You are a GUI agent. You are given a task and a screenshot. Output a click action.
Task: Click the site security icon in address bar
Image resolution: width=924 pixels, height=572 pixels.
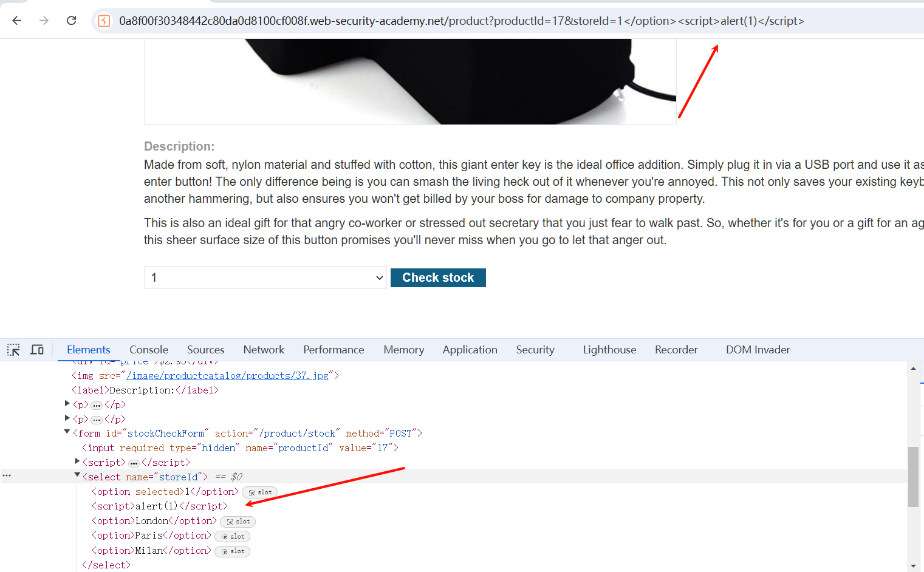pyautogui.click(x=104, y=21)
